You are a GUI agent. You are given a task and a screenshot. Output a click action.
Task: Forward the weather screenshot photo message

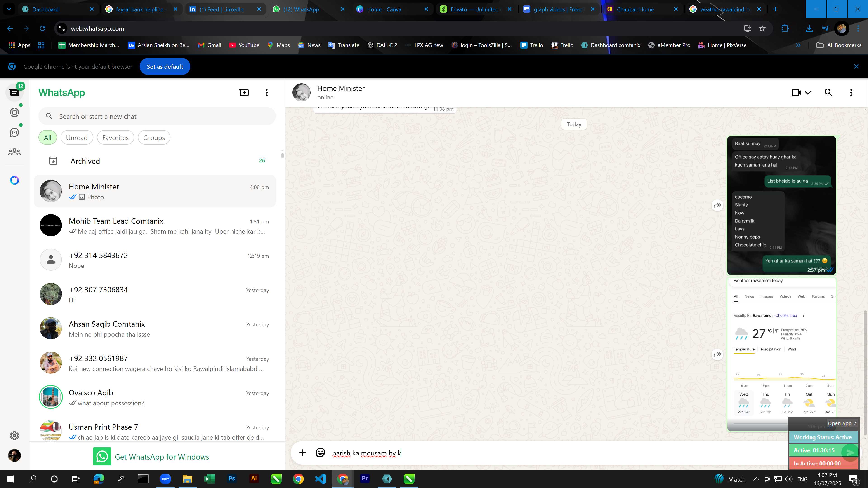(x=717, y=354)
